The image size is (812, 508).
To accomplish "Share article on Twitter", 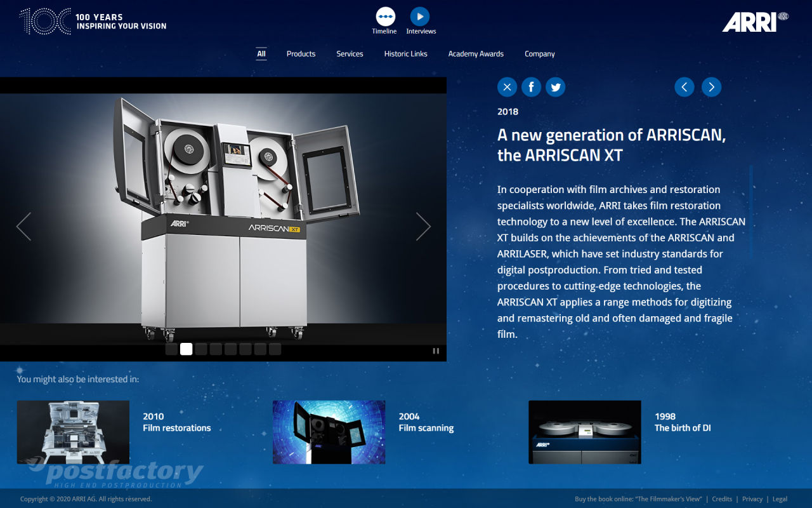I will (x=556, y=87).
